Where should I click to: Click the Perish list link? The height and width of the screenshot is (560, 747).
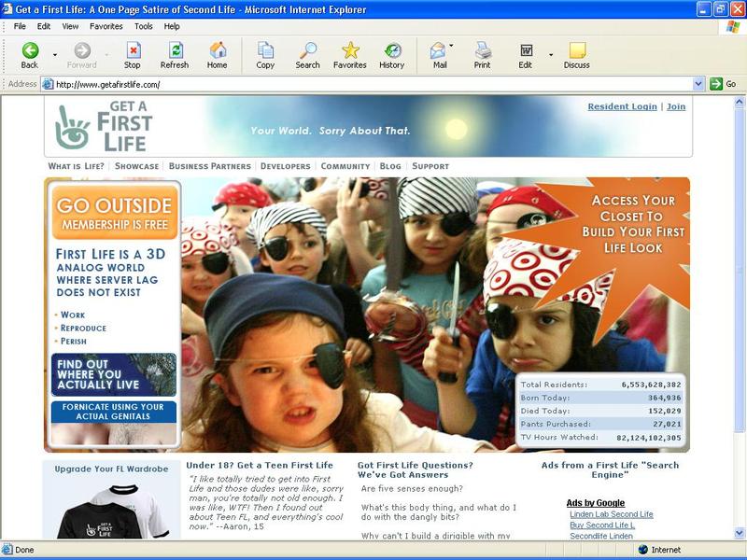[x=74, y=341]
